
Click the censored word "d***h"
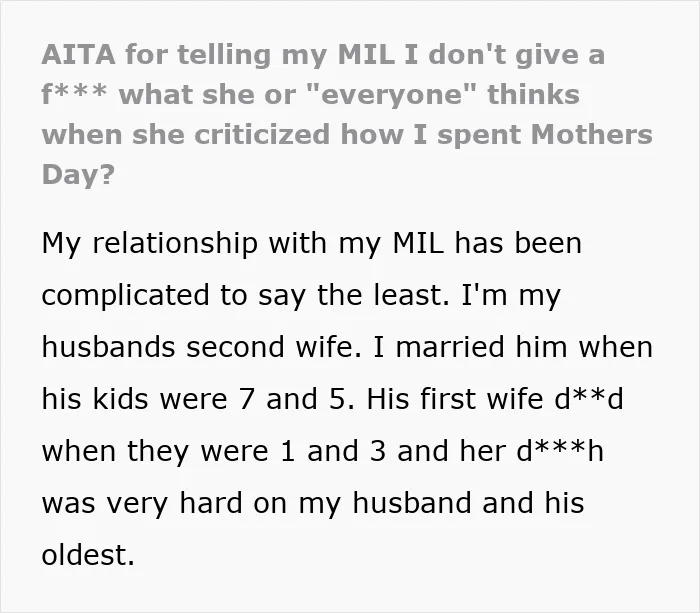pyautogui.click(x=560, y=451)
